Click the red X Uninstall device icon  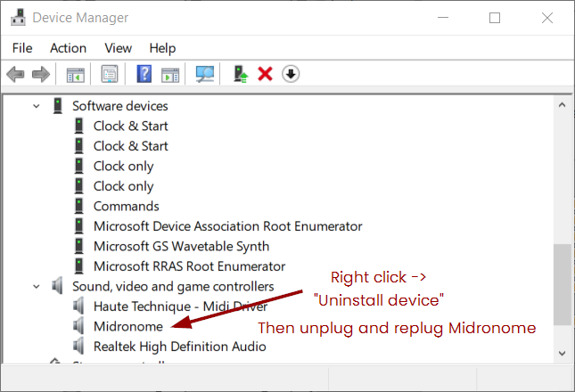tap(265, 74)
